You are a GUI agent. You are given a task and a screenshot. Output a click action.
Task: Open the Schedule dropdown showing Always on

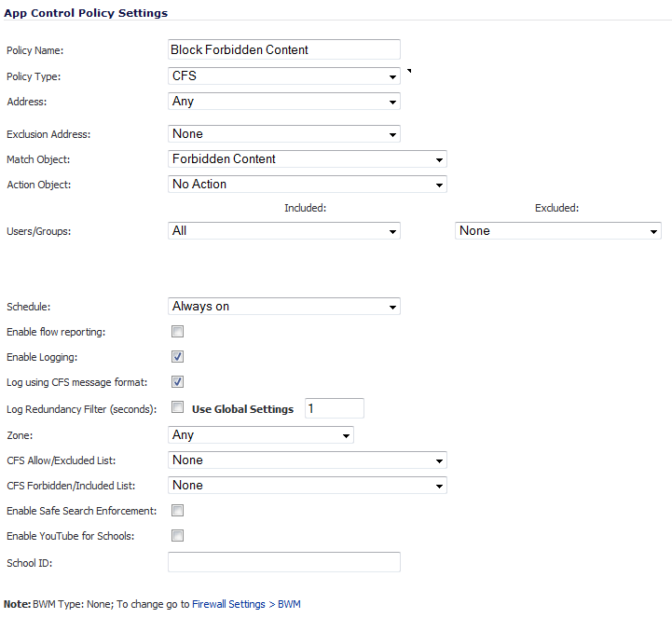(284, 307)
